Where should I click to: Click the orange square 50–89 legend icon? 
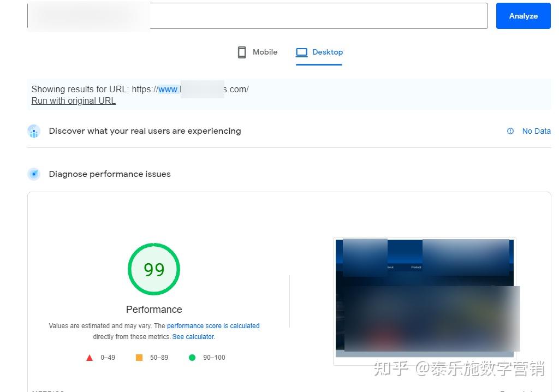(139, 358)
